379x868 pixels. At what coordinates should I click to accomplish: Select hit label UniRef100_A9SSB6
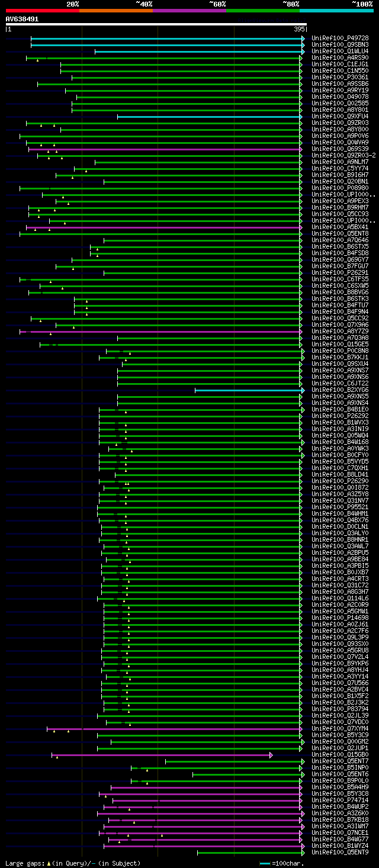click(x=340, y=83)
